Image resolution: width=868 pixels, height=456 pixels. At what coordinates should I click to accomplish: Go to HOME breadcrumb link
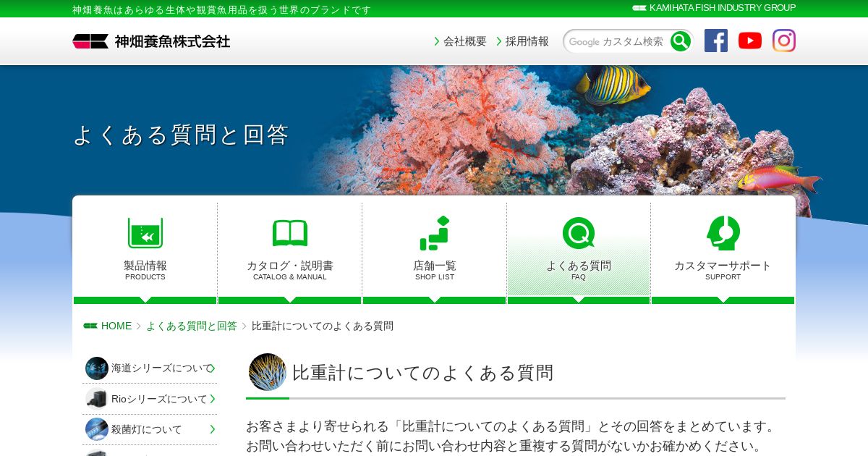(x=116, y=326)
